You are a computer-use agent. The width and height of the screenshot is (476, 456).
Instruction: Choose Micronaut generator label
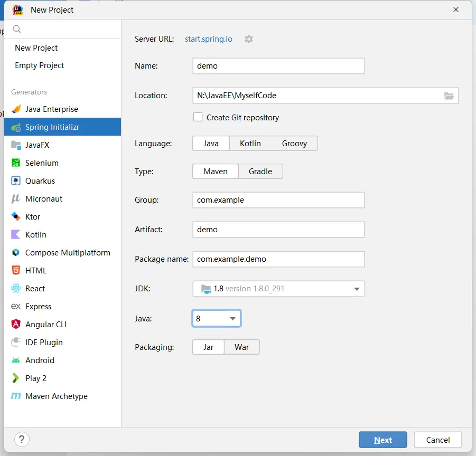tap(44, 199)
